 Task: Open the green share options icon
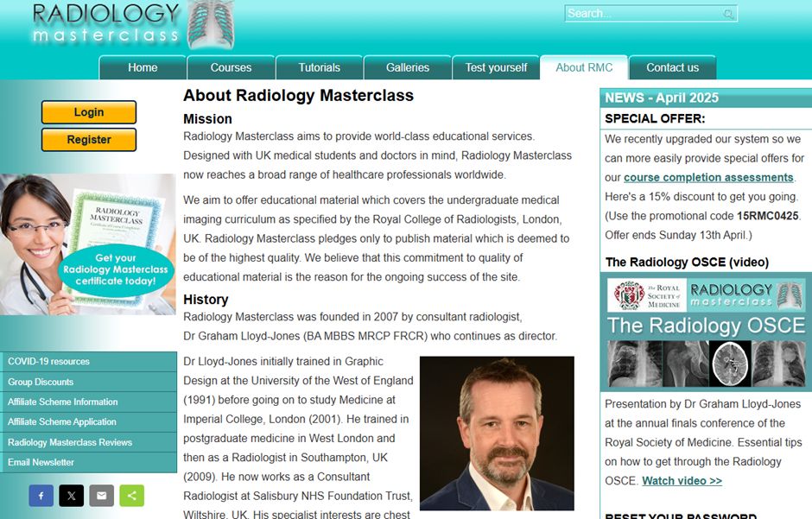132,496
